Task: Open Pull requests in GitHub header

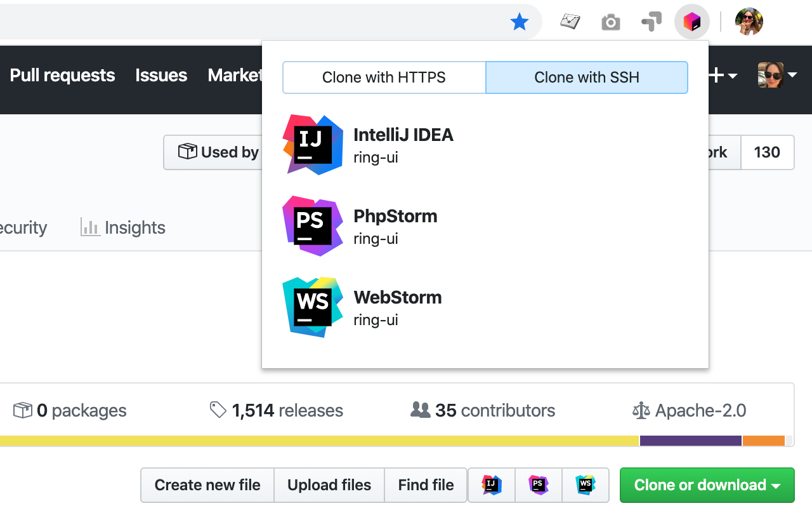Action: click(x=62, y=75)
